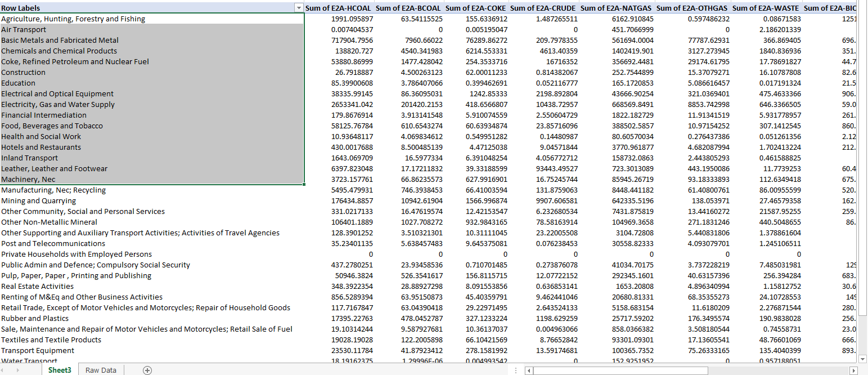The image size is (868, 375).
Task: Select Coke, Refined Petroleum and Nuclear Fuel
Action: (75, 62)
